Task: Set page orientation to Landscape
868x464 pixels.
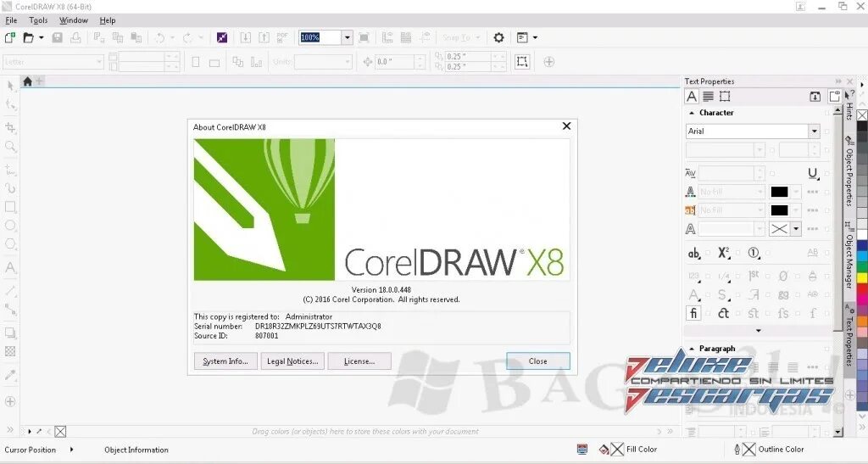Action: point(214,62)
